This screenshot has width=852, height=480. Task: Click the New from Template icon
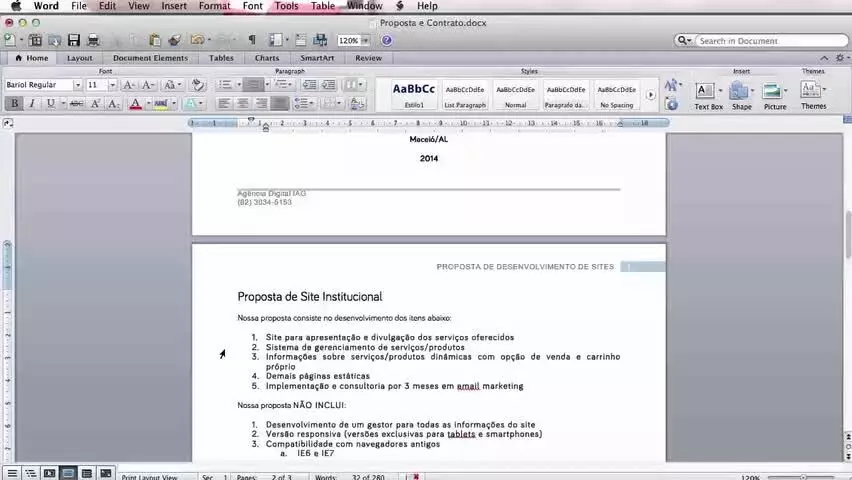[35, 40]
